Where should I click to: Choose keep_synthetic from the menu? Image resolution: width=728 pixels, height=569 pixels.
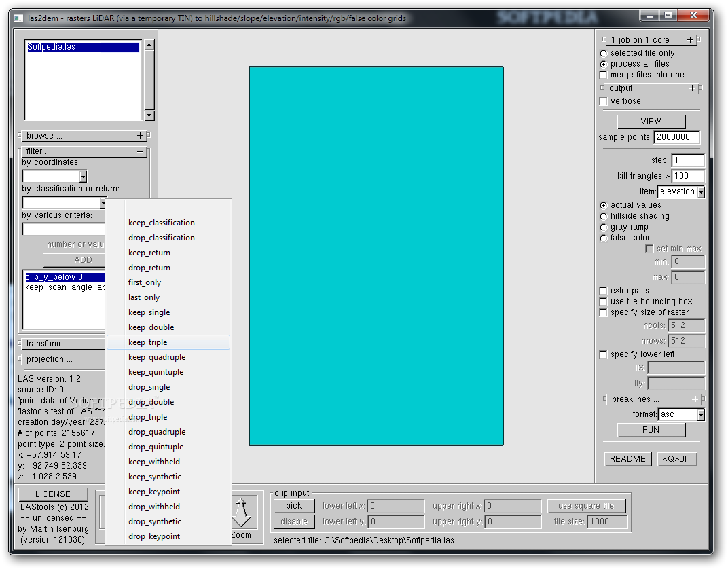[168, 477]
